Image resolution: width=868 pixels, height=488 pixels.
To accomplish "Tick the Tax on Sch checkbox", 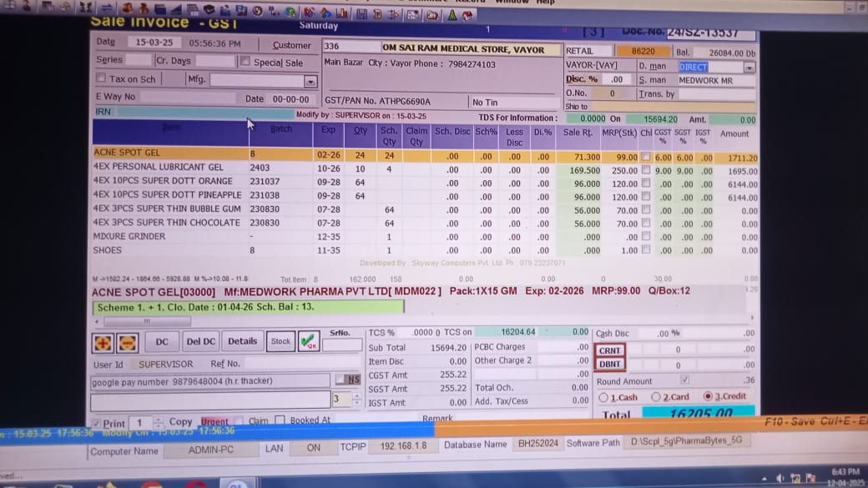I will [101, 79].
